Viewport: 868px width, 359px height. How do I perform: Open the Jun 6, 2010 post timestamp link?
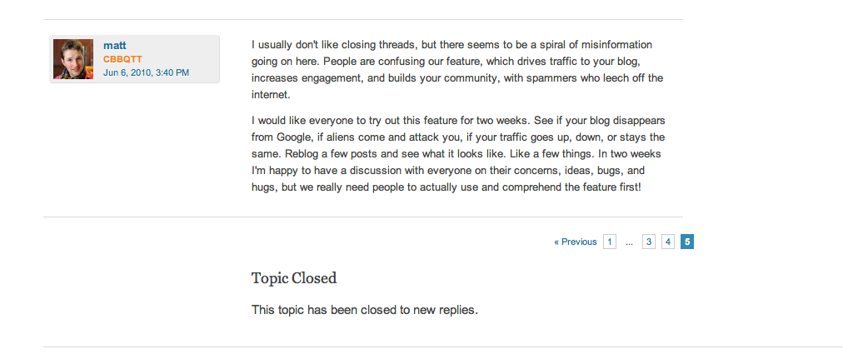pos(146,72)
